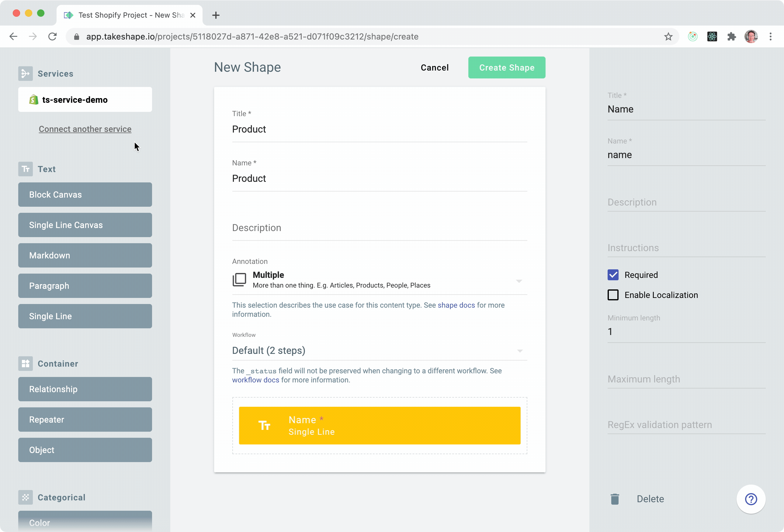Add a Paragraph field
Screen dimensions: 784x532
(85, 285)
